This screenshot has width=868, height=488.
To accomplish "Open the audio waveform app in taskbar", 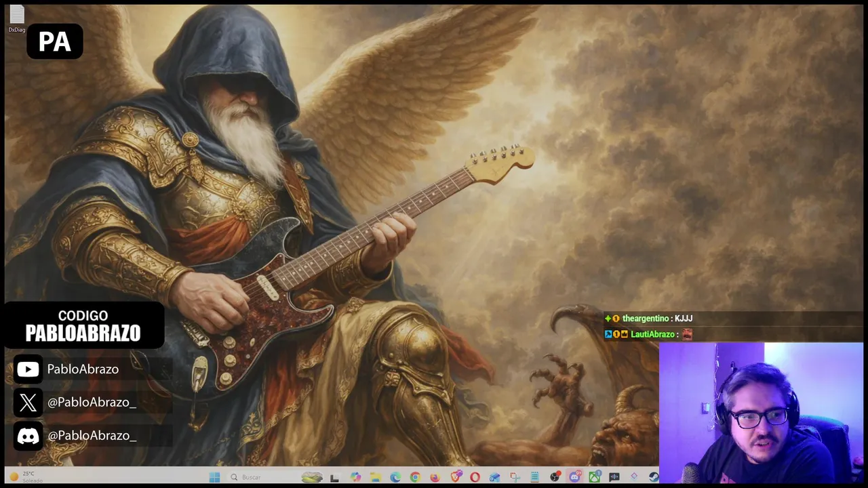I will [614, 477].
